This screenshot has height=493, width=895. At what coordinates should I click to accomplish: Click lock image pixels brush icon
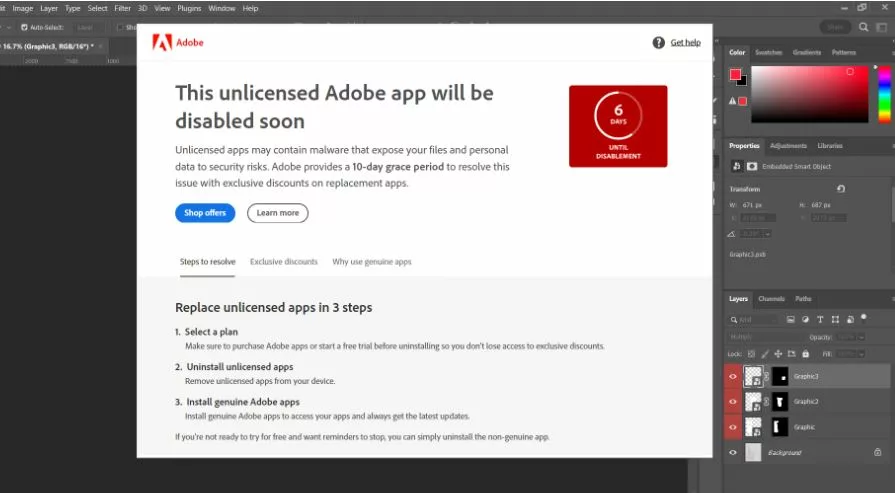coord(765,354)
